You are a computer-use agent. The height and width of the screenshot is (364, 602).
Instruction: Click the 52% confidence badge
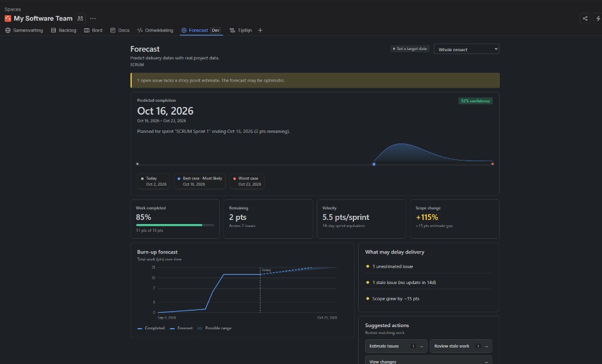[475, 101]
